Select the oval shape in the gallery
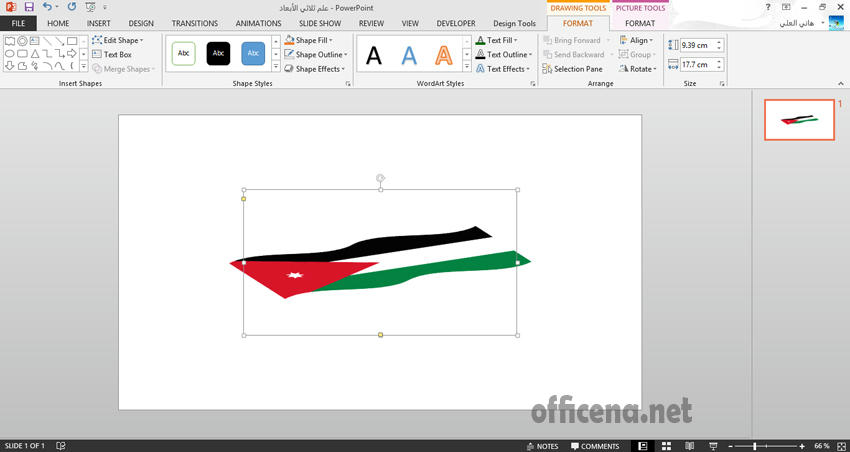This screenshot has height=452, width=850. pos(10,54)
